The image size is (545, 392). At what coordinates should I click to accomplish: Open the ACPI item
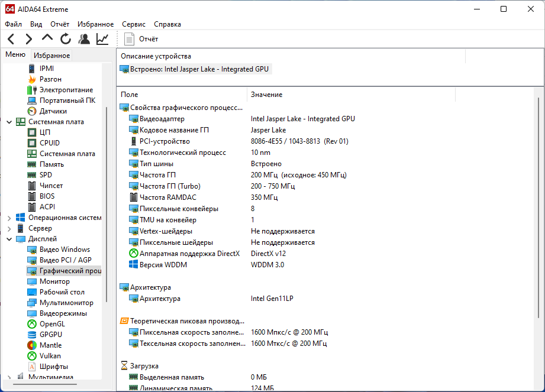(x=41, y=206)
